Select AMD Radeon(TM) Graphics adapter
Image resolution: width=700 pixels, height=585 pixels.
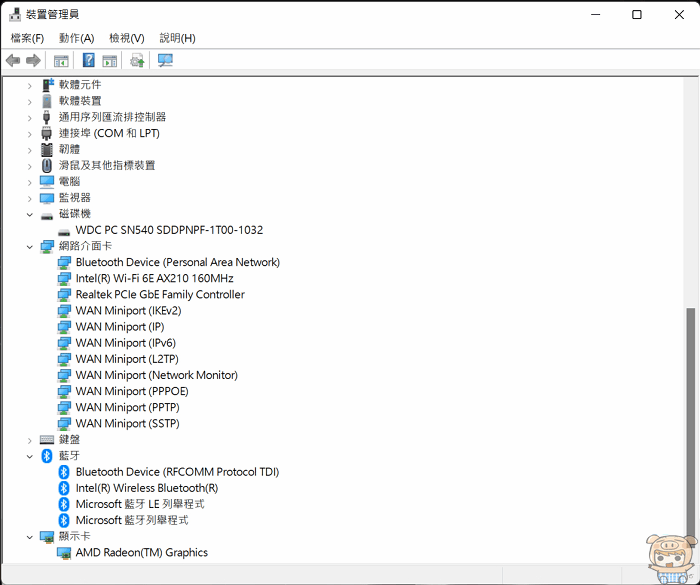pos(142,552)
